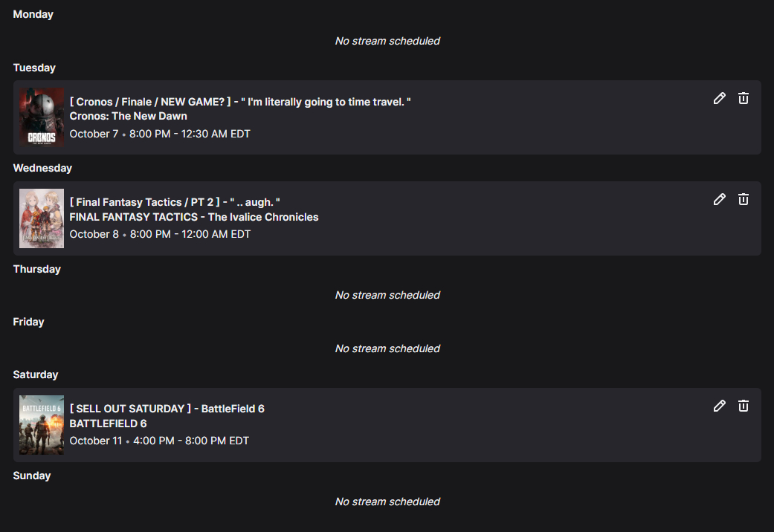The width and height of the screenshot is (774, 532).
Task: Edit the Final Fantasy Tactics stream
Action: pyautogui.click(x=719, y=199)
